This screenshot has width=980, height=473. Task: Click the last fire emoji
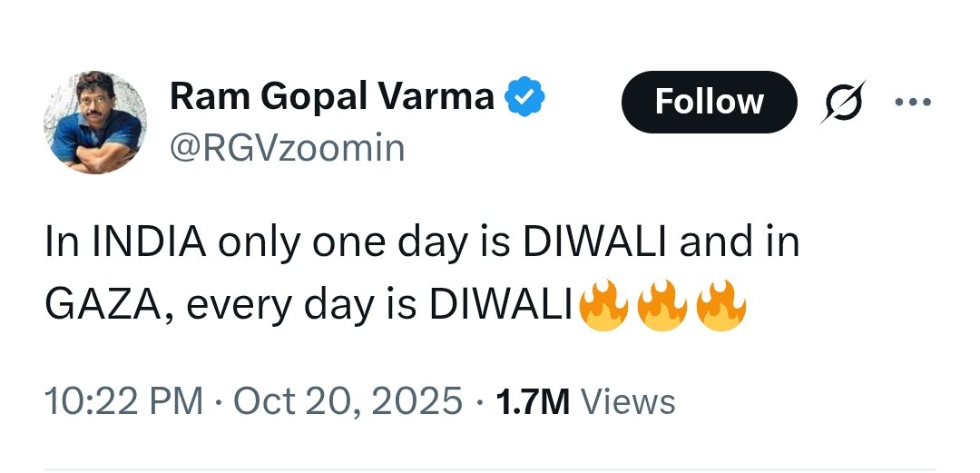click(x=720, y=306)
